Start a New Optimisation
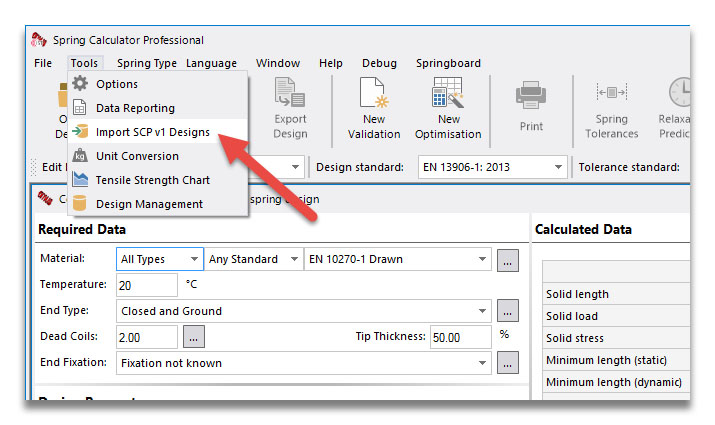 click(x=448, y=109)
